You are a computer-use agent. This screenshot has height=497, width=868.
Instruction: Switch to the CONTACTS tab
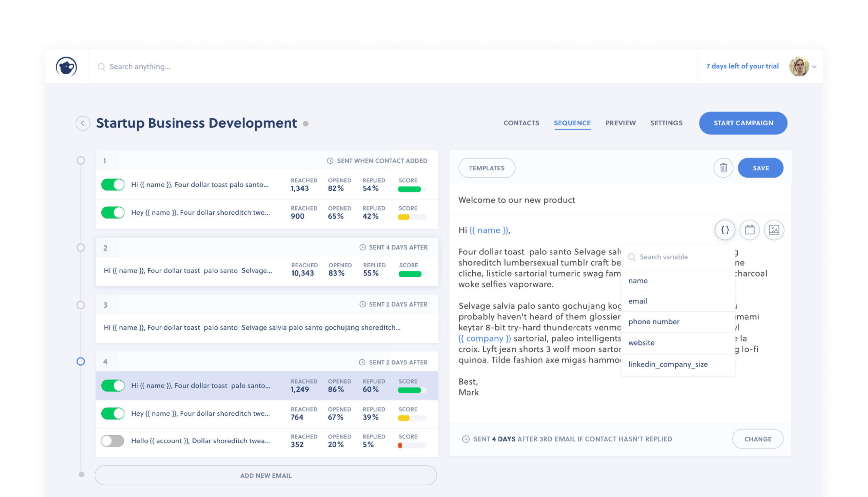[521, 123]
